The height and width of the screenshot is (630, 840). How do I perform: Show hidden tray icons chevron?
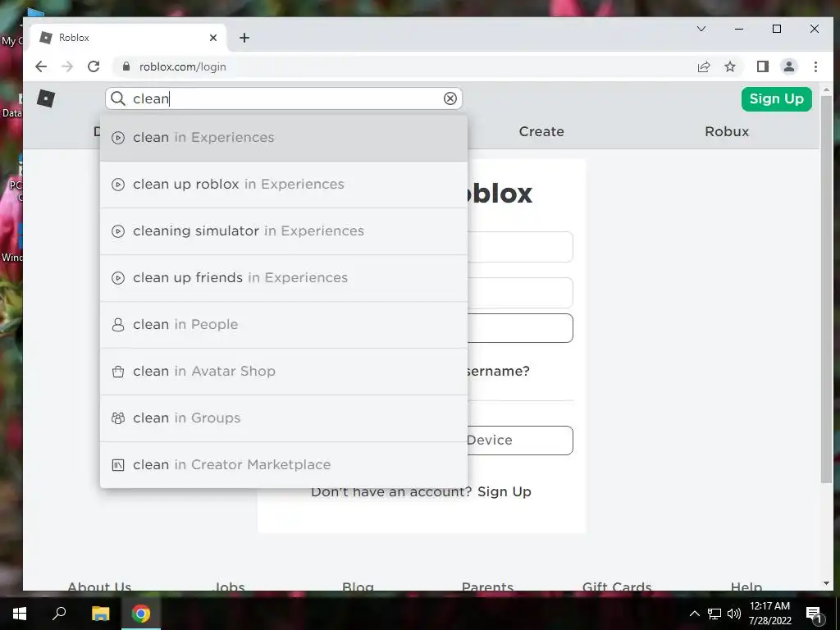point(694,614)
